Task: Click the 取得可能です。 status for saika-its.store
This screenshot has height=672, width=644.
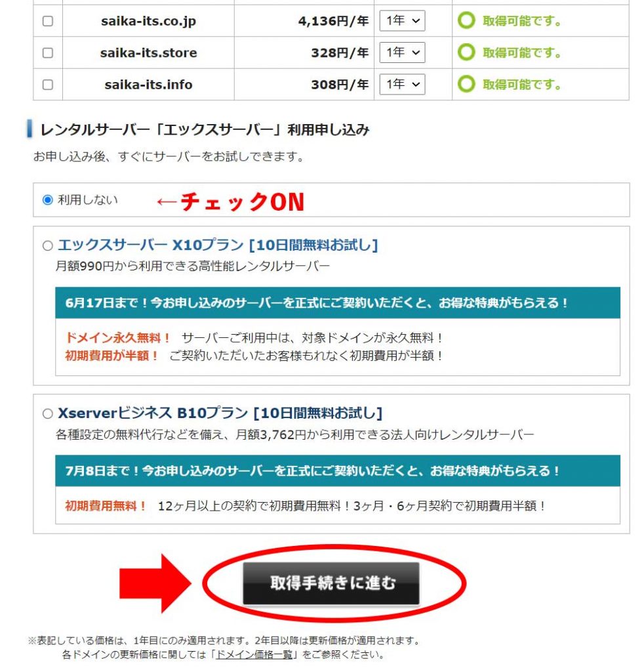Action: [x=522, y=52]
